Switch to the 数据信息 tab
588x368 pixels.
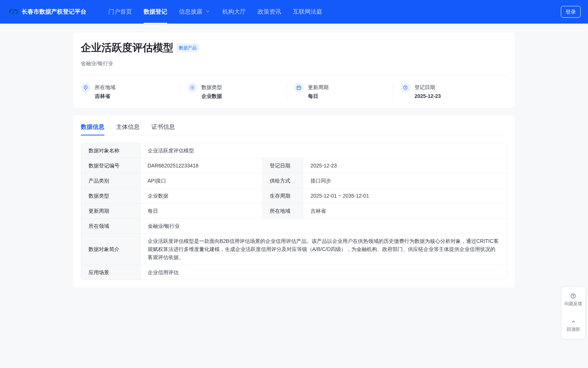pyautogui.click(x=93, y=127)
